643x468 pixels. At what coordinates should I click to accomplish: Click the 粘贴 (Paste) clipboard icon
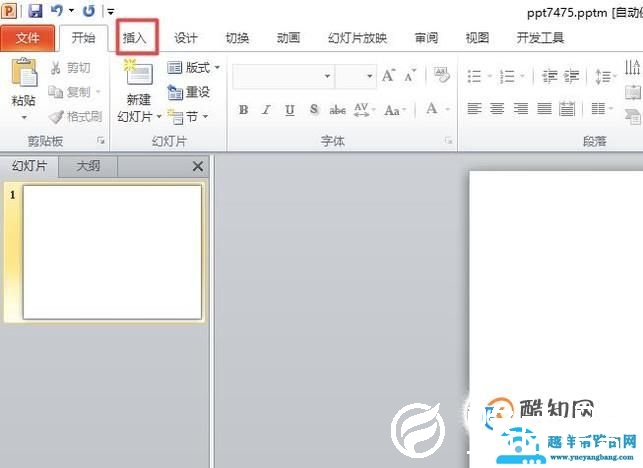pyautogui.click(x=24, y=73)
